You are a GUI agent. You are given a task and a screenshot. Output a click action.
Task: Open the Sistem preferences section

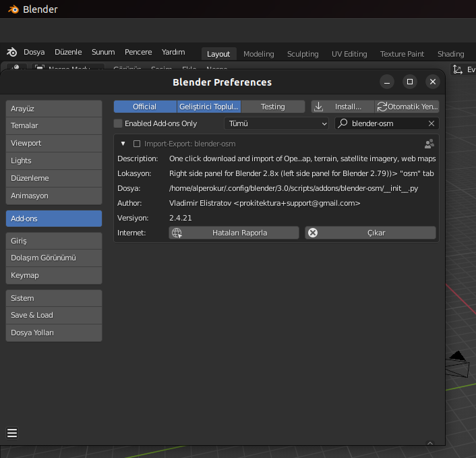coord(54,298)
